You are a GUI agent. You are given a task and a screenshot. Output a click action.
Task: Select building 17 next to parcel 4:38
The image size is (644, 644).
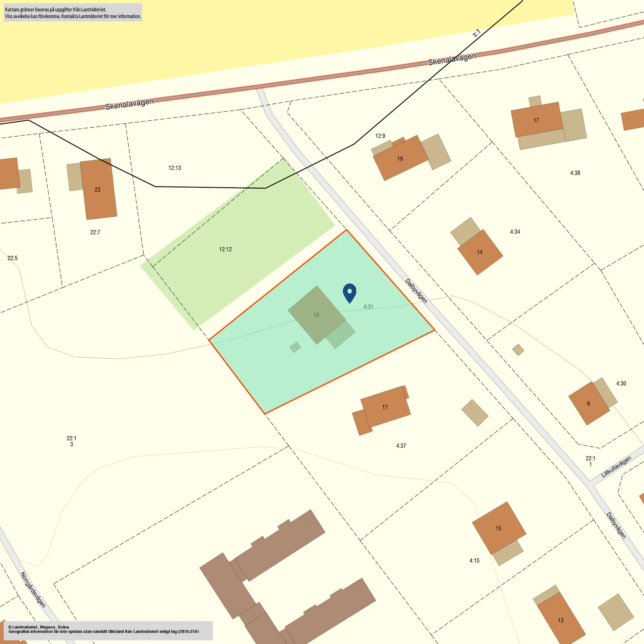pos(537,120)
